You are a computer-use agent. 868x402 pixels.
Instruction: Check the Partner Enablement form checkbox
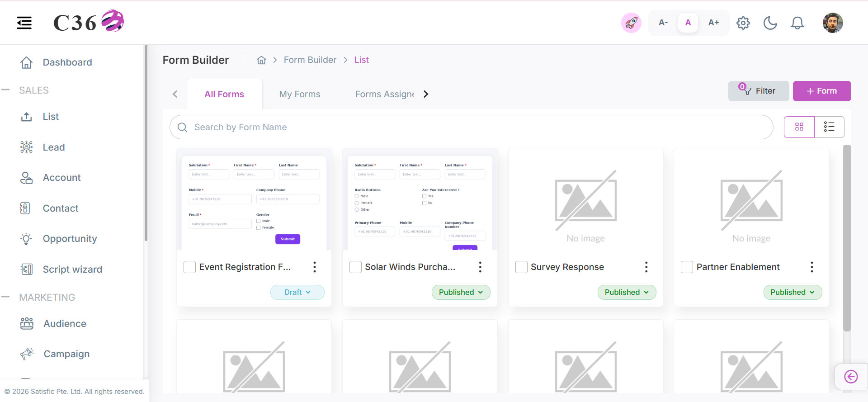point(687,267)
